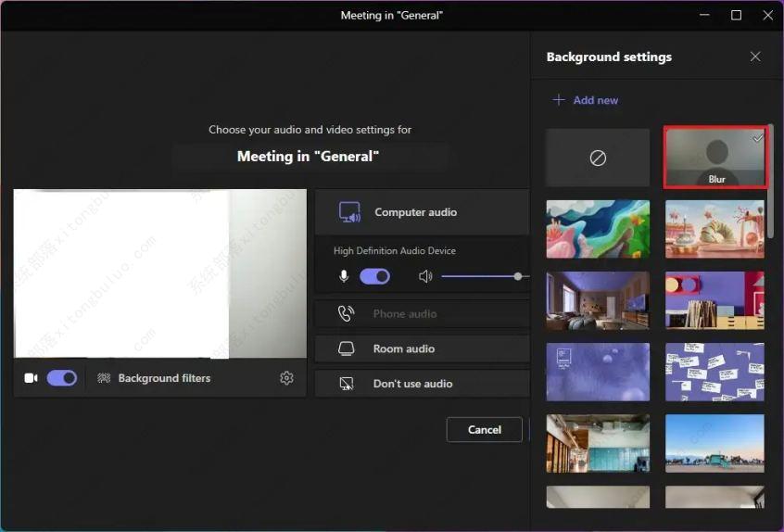
Task: Click the Add new plus icon
Action: coord(558,100)
